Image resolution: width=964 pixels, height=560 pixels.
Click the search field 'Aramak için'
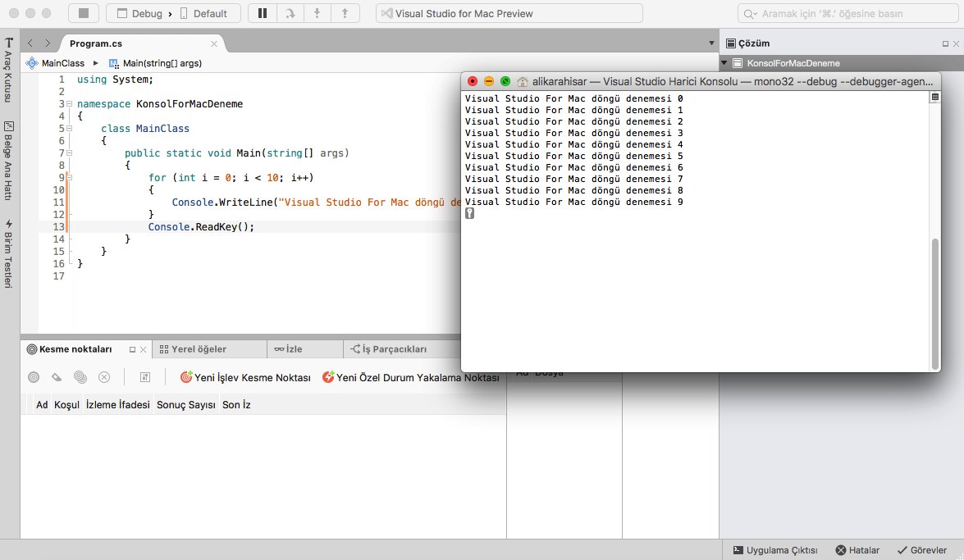(x=847, y=13)
